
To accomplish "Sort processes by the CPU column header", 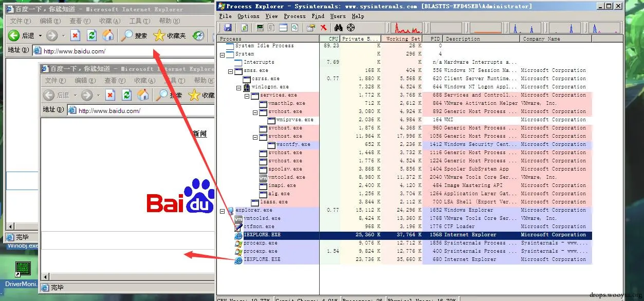I will coord(329,39).
